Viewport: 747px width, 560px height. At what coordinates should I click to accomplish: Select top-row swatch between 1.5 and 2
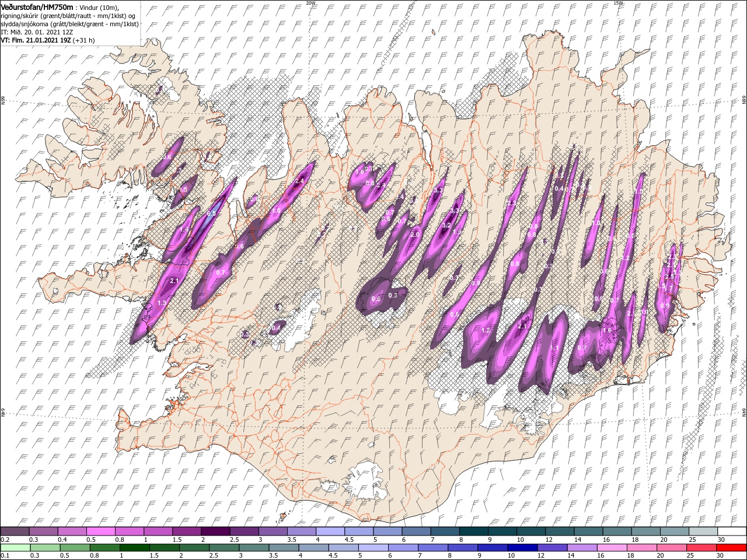click(186, 531)
